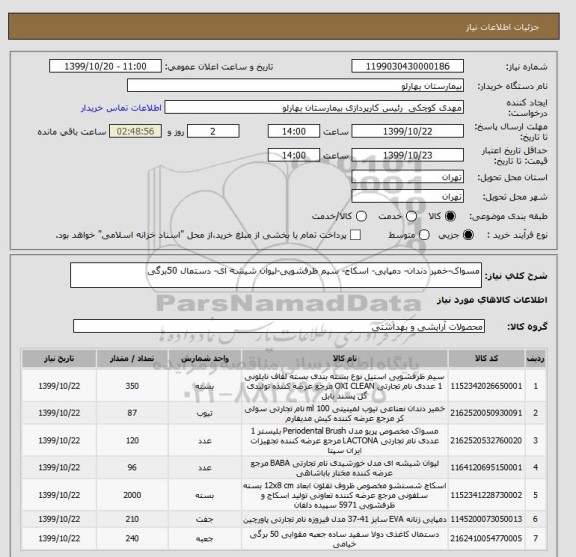Click product code 1152342026650001

486,386
